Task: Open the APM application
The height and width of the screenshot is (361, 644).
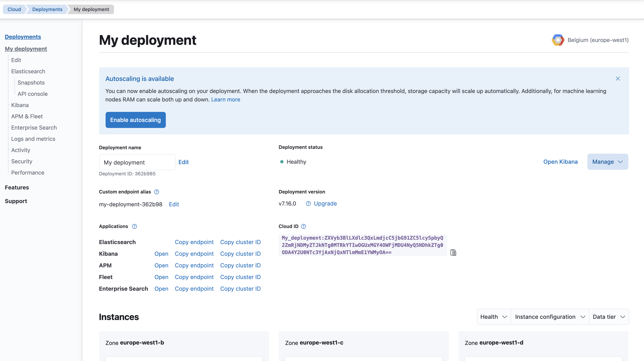Action: click(x=161, y=265)
